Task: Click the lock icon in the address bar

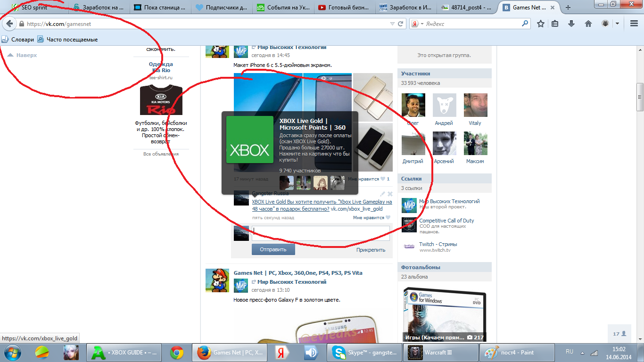Action: point(21,24)
